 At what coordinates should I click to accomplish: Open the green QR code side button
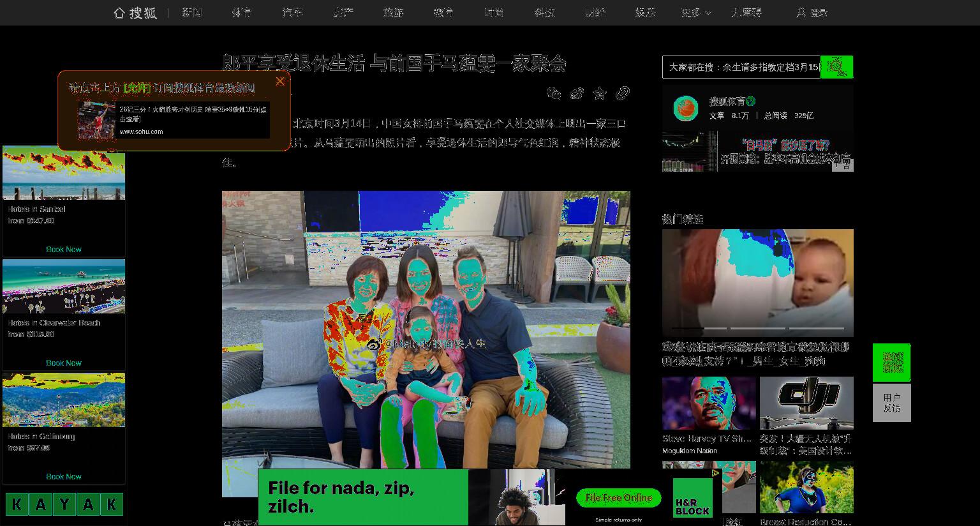892,363
